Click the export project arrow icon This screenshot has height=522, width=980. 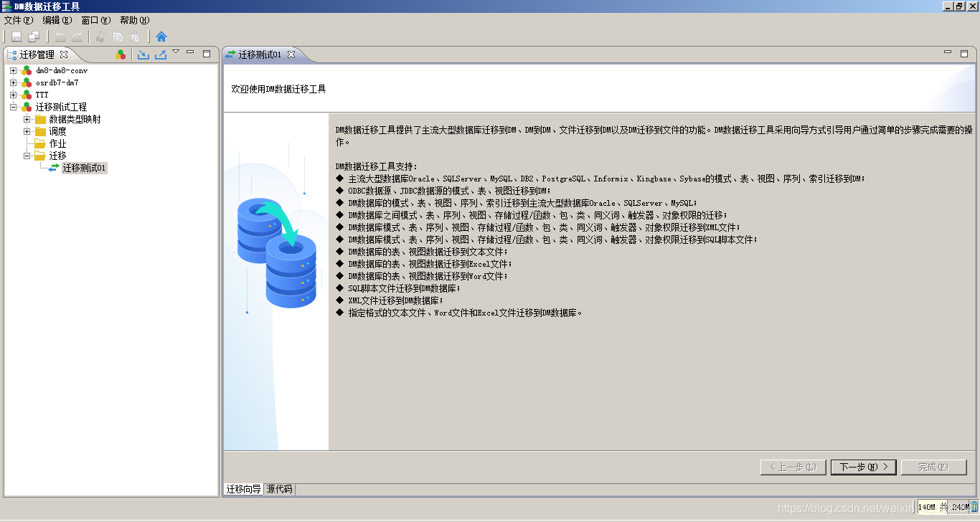pyautogui.click(x=161, y=54)
